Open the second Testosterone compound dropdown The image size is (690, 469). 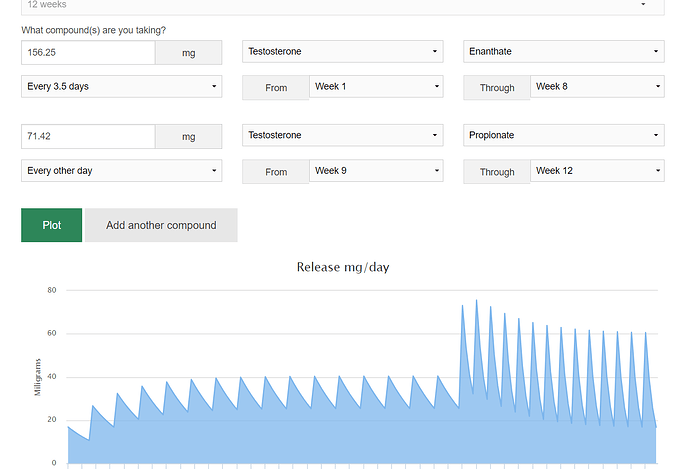pos(342,135)
